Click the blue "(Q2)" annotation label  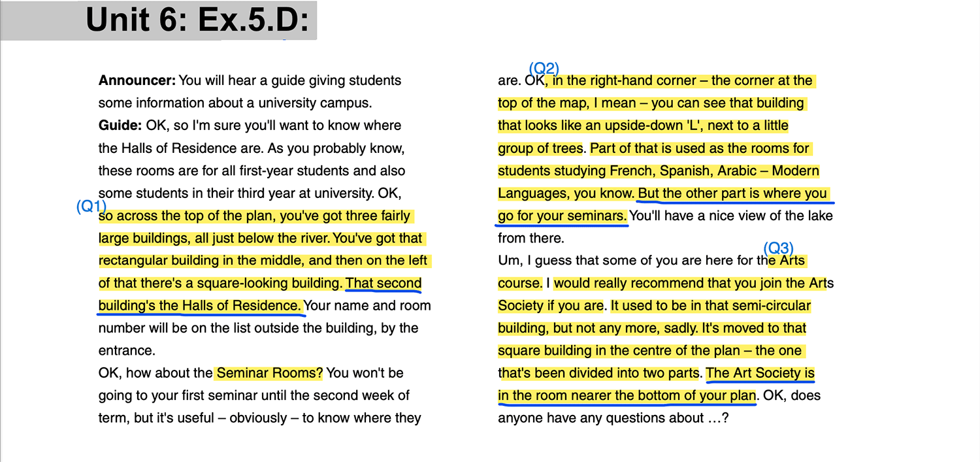click(544, 69)
